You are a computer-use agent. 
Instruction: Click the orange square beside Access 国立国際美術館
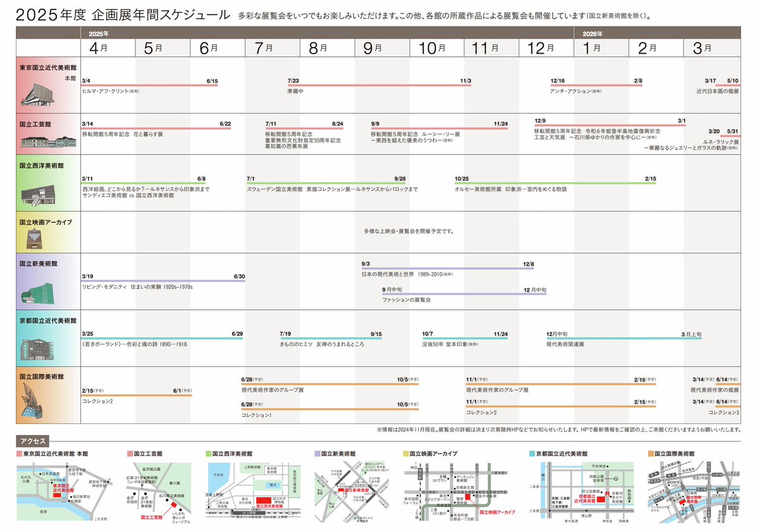[x=651, y=454]
